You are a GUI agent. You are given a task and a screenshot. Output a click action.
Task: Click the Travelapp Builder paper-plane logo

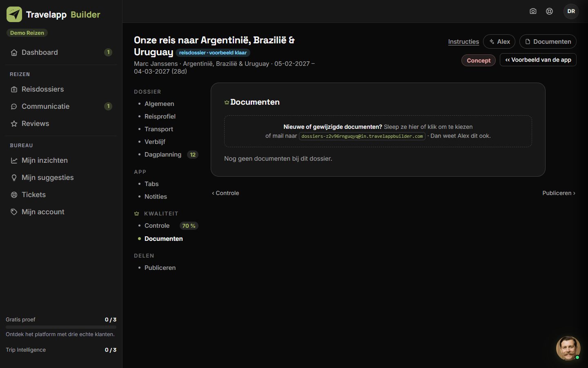(14, 14)
